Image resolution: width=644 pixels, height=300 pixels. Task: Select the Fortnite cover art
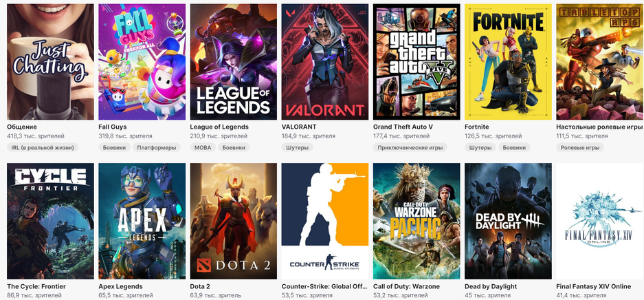tap(508, 62)
